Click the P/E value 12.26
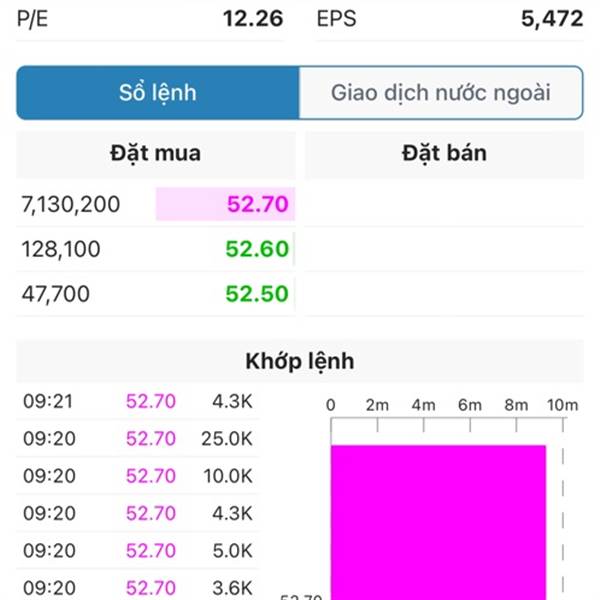 tap(253, 18)
